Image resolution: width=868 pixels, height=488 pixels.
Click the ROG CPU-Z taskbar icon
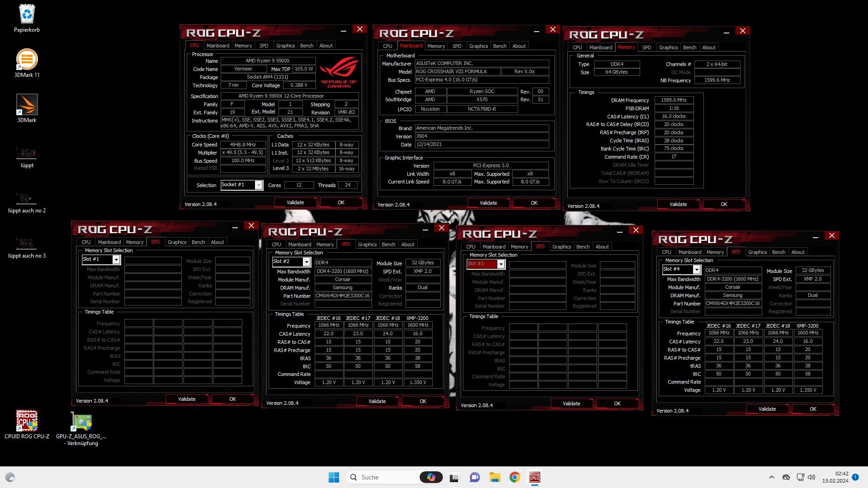[534, 477]
